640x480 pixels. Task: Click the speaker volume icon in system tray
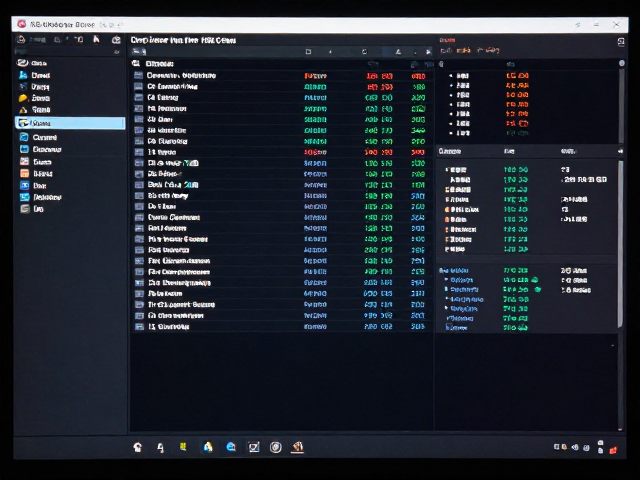pos(575,447)
